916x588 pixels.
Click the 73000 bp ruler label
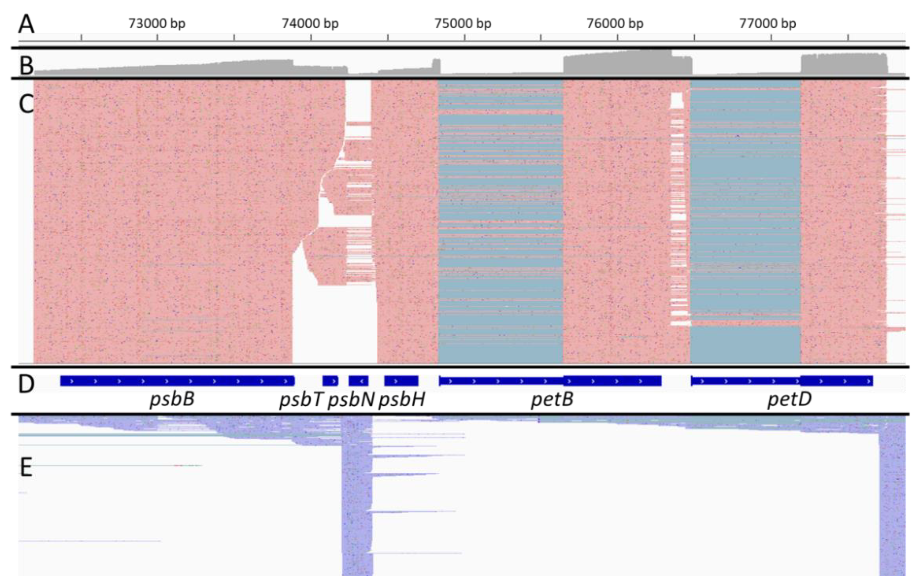(157, 24)
